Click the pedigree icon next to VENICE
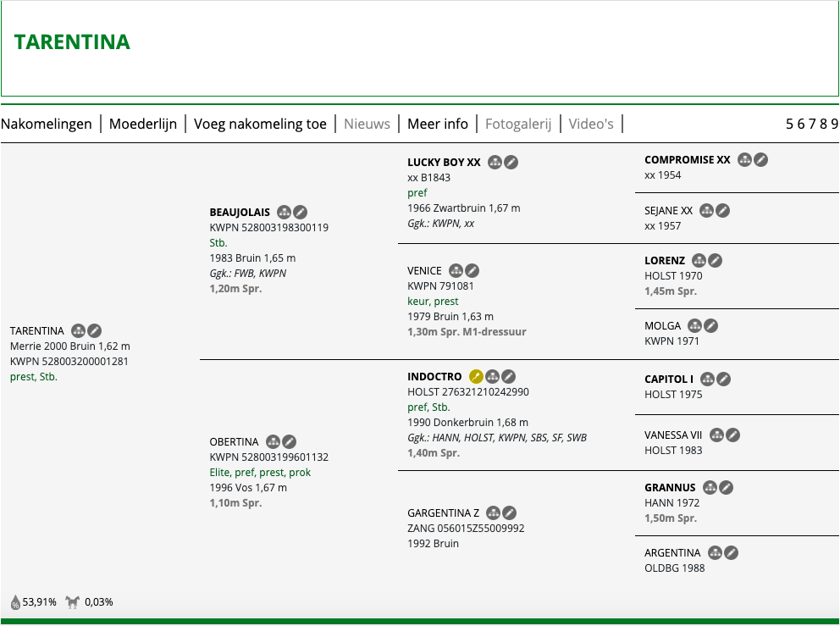 [456, 271]
